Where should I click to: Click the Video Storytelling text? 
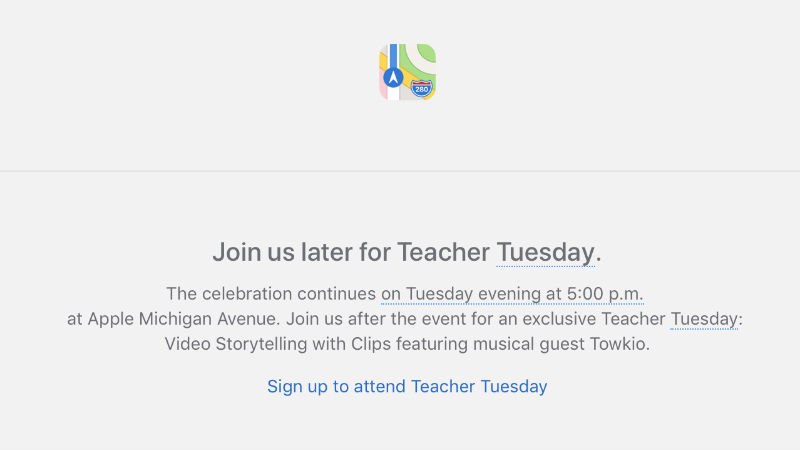tap(236, 344)
